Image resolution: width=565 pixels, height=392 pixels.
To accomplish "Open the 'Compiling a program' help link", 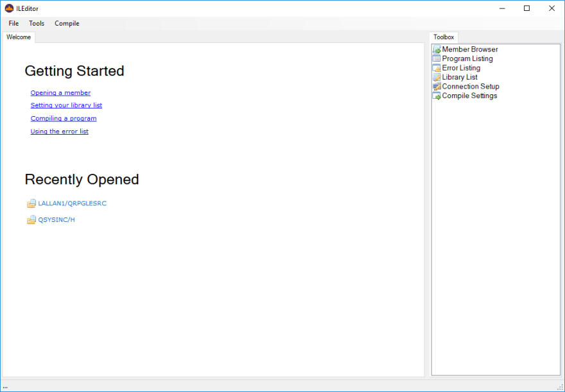I will coord(64,119).
